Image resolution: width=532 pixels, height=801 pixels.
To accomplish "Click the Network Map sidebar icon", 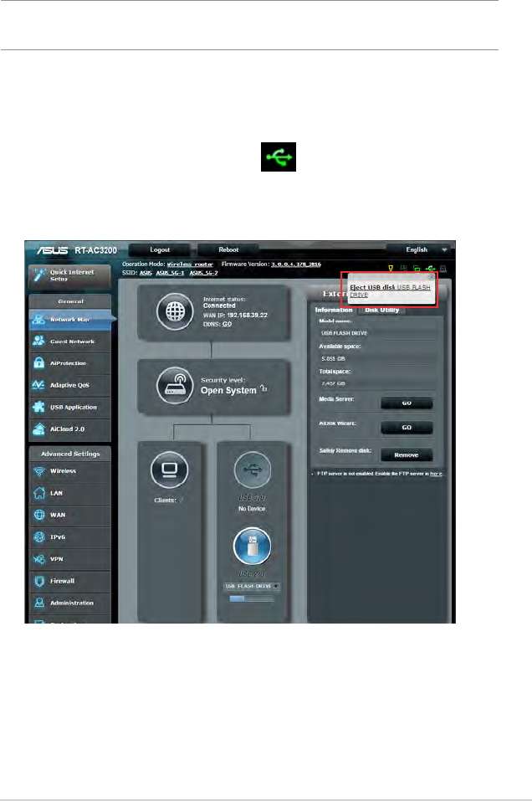I will coord(38,320).
